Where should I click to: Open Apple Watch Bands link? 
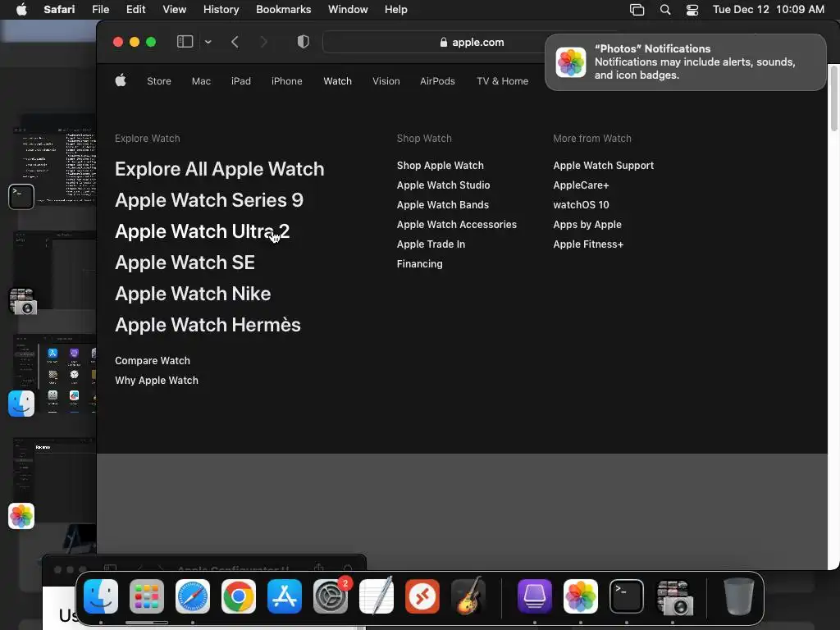(443, 204)
